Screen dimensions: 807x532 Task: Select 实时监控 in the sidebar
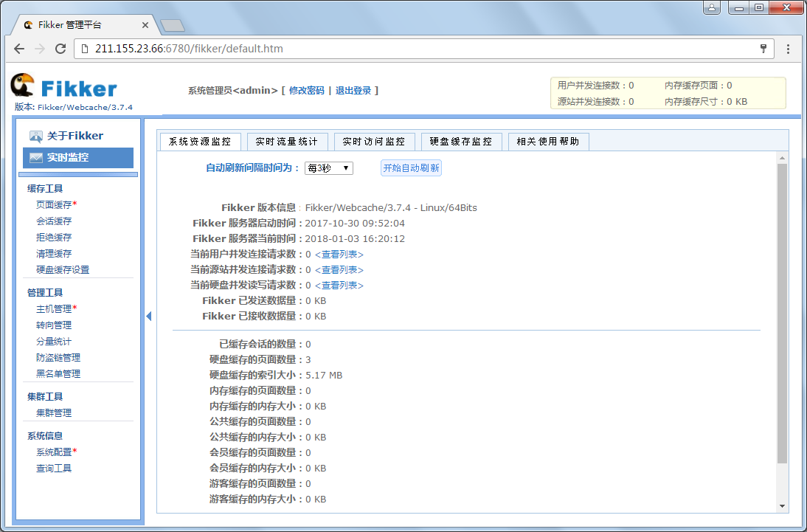point(78,158)
